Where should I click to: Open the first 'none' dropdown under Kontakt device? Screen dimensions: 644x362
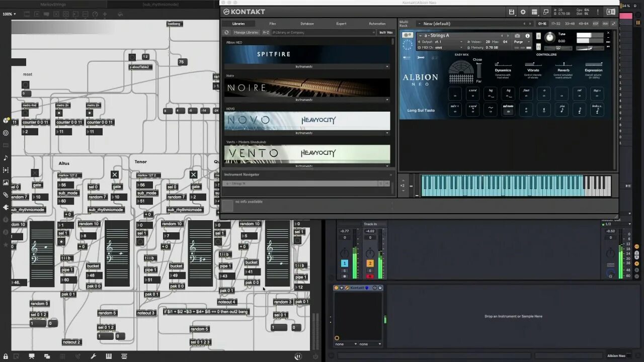(346, 344)
